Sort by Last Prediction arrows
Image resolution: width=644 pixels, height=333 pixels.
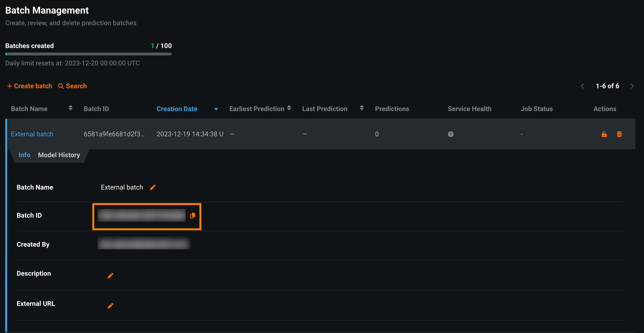[x=362, y=108]
